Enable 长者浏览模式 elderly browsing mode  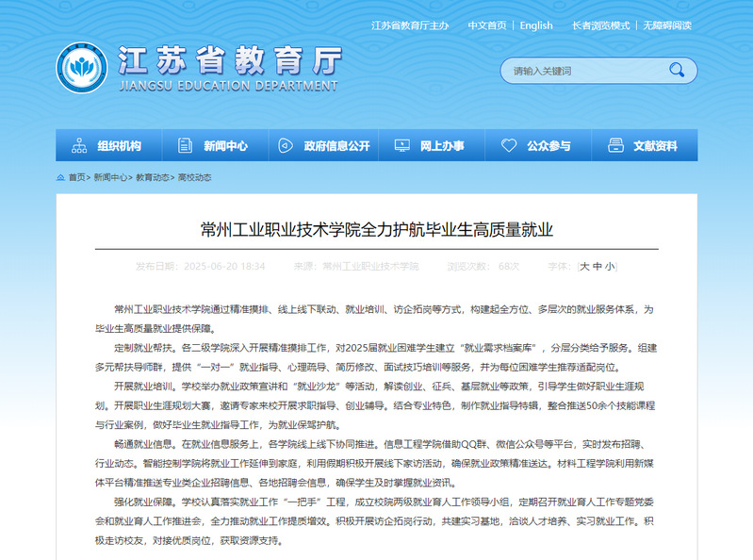click(x=600, y=25)
